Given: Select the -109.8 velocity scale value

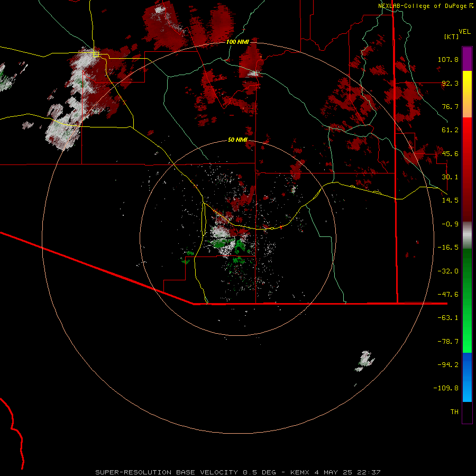Looking at the screenshot, I should [446, 388].
